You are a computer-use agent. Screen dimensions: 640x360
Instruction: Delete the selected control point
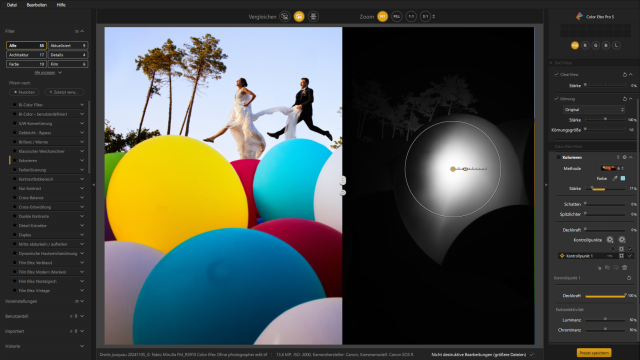[624, 268]
